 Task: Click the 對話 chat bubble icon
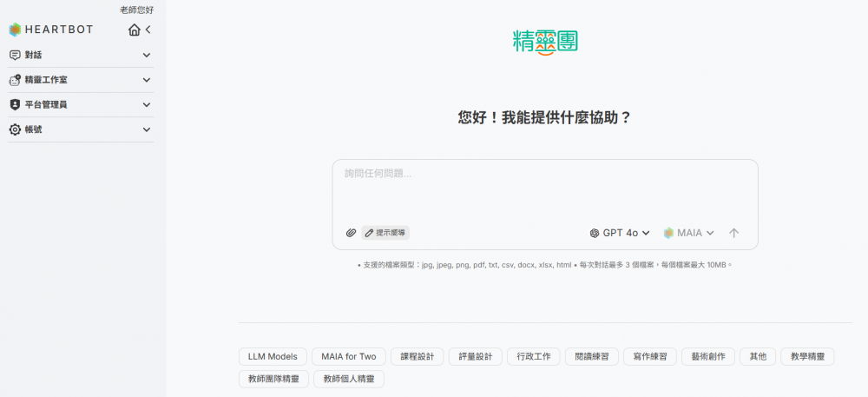point(15,55)
